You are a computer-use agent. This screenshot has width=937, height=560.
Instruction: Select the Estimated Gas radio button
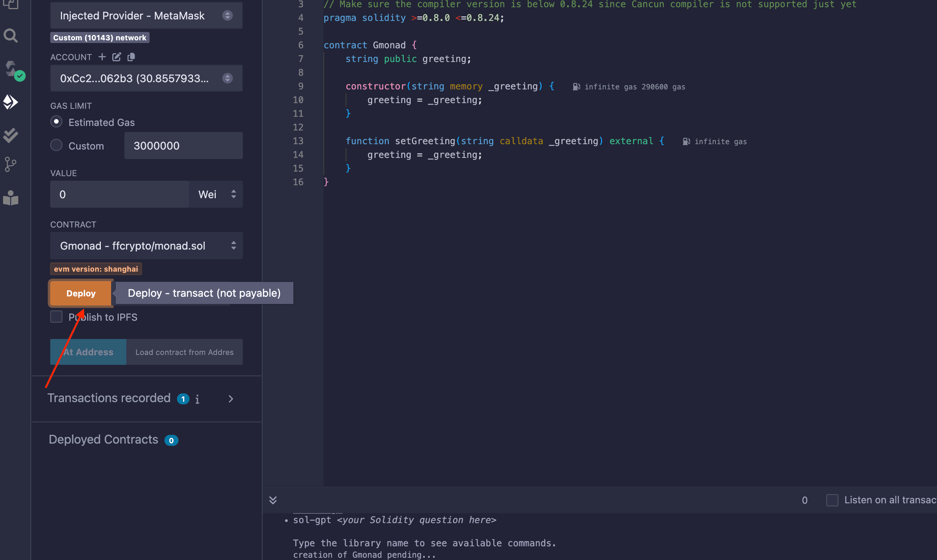(56, 122)
